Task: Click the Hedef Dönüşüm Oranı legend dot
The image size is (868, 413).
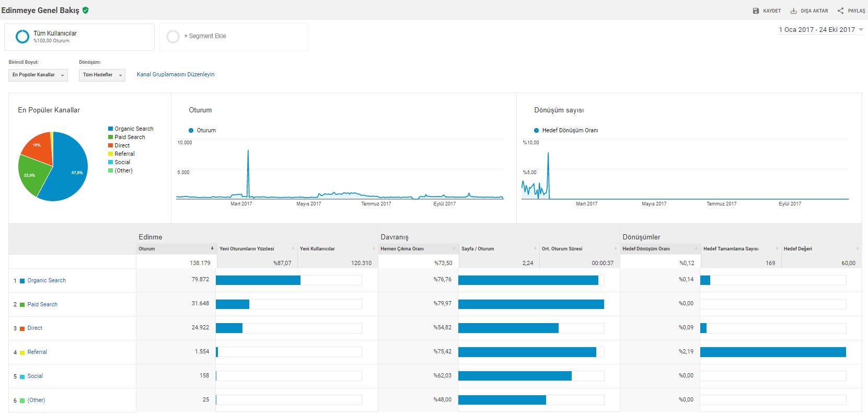Action: coord(536,130)
